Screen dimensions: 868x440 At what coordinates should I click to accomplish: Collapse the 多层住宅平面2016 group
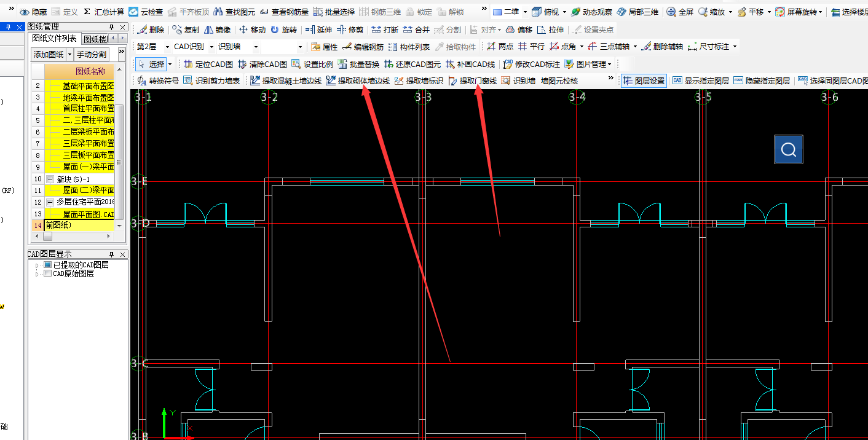tap(49, 202)
